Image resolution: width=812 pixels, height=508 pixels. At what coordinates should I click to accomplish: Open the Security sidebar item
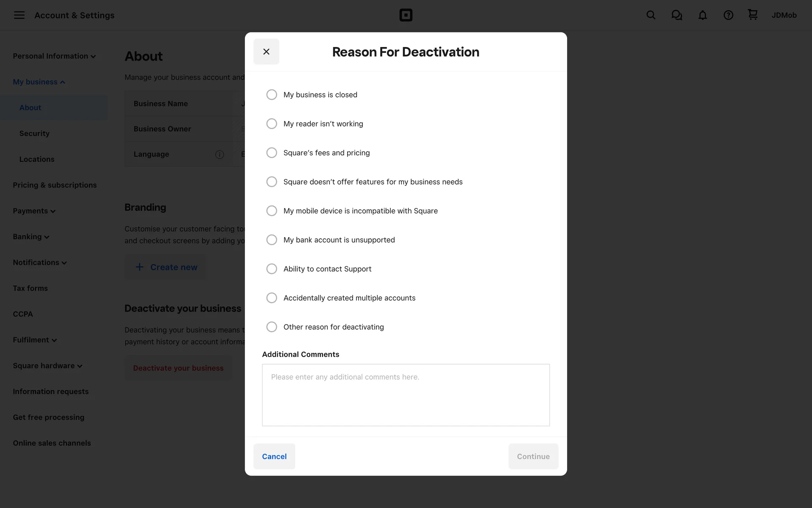tap(34, 133)
